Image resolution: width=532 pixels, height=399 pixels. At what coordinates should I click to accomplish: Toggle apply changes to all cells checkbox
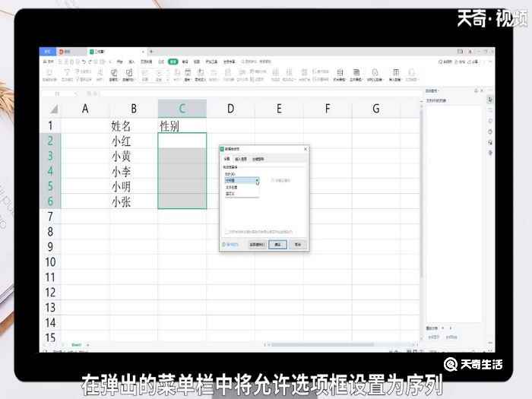pos(226,231)
